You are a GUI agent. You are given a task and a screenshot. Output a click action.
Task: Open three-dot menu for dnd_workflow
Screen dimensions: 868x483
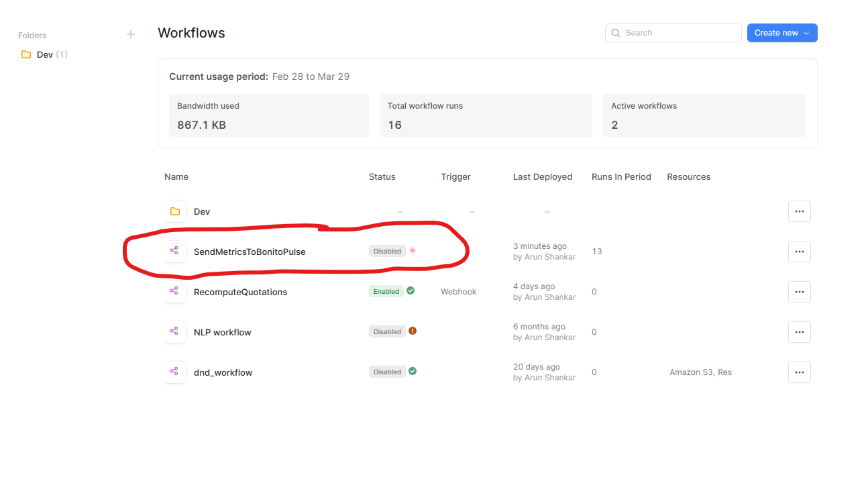tap(799, 372)
